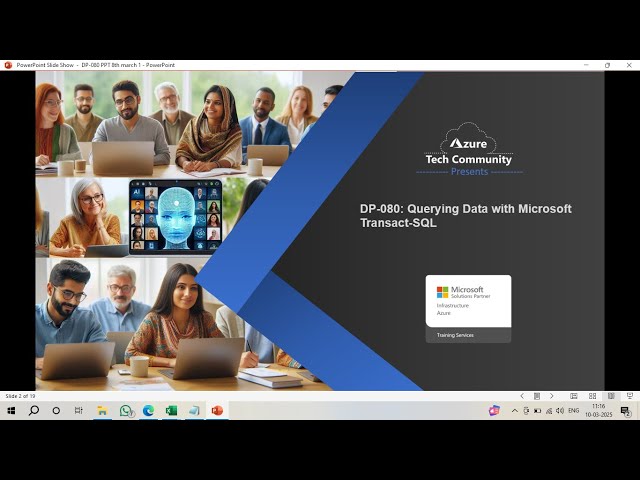This screenshot has width=640, height=480.
Task: Click the PowerPoint logo in the title bar
Action: [8, 65]
